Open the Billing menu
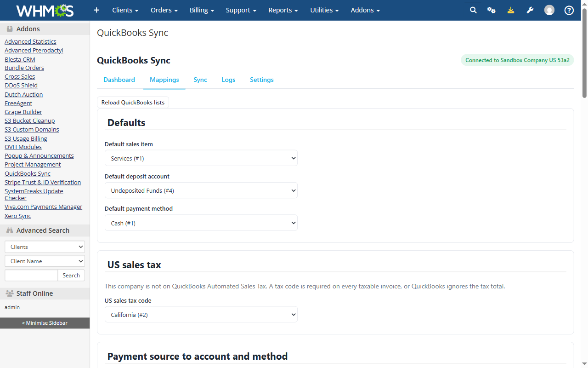 [202, 10]
